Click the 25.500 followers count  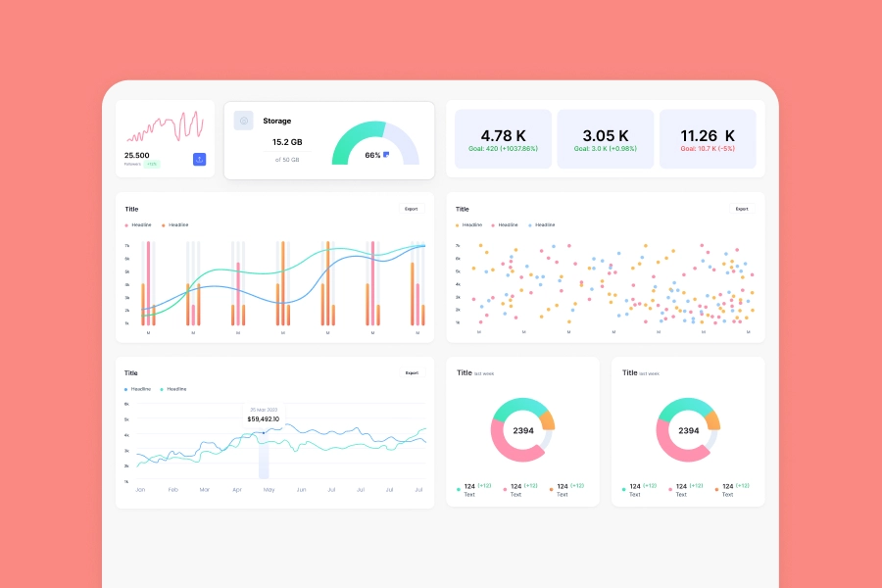[136, 155]
